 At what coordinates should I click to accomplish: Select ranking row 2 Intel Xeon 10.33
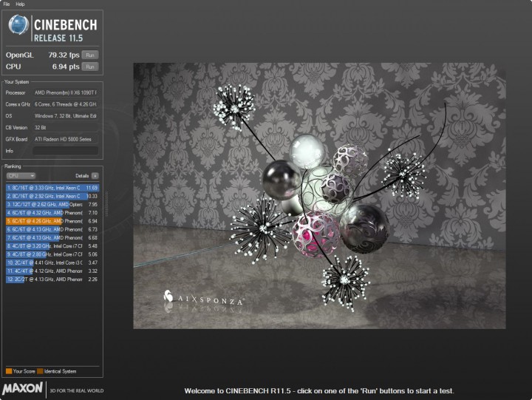52,196
